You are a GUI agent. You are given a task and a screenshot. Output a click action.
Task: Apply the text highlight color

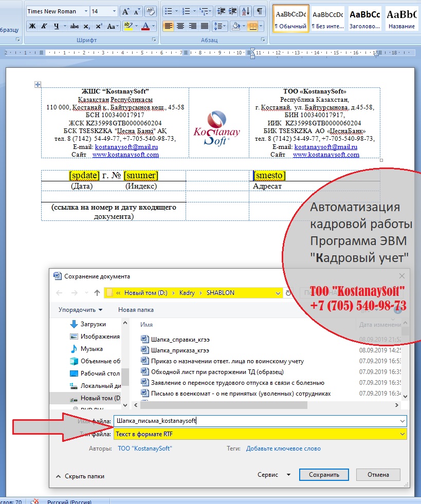tap(129, 26)
